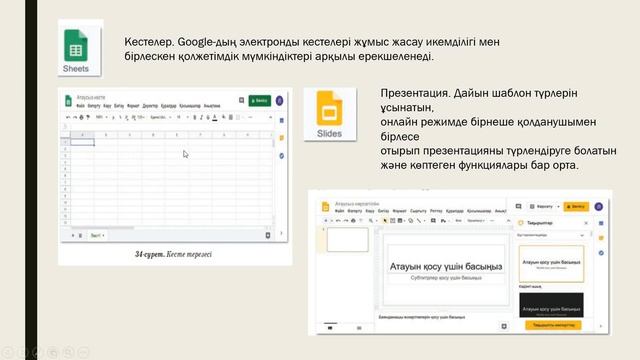This screenshot has width=640, height=360.
Task: Open the font size dropdown in Sheets
Action: coord(182,117)
